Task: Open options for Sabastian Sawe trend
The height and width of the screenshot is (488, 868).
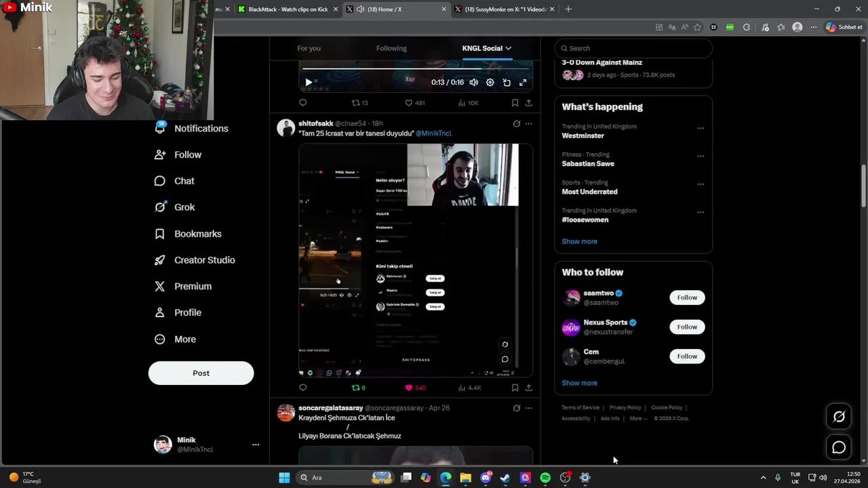Action: click(701, 156)
